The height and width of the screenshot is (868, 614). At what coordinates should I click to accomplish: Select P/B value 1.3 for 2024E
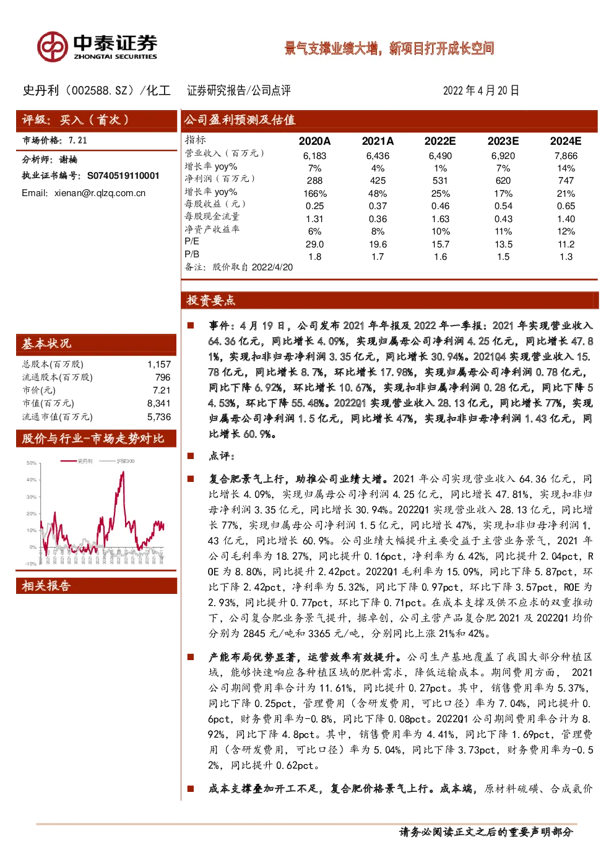[x=566, y=257]
